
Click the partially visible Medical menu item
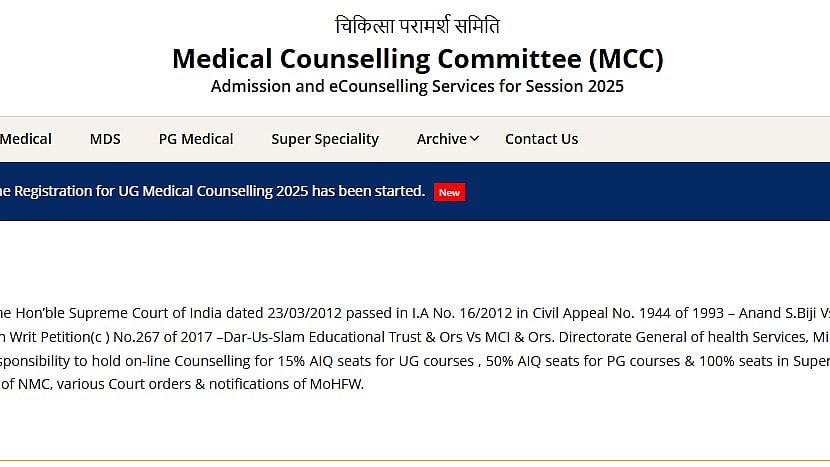(26, 139)
